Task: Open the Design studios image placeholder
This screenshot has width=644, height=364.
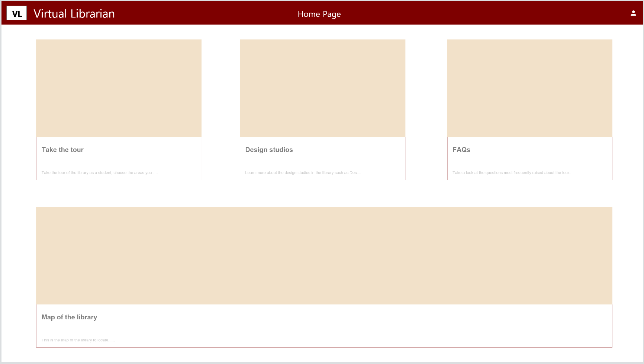Action: coord(322,88)
